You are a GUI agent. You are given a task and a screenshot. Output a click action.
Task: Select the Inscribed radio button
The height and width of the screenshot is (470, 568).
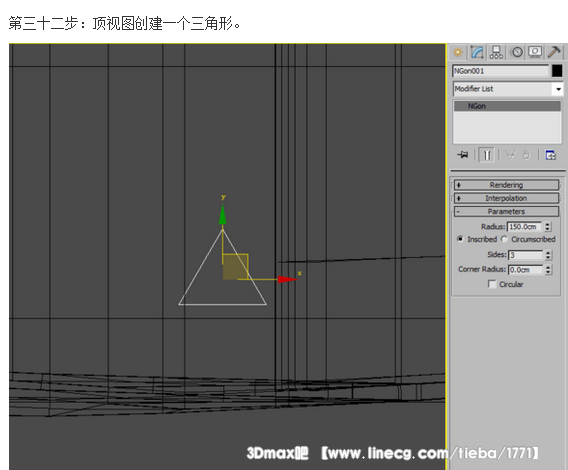point(460,239)
